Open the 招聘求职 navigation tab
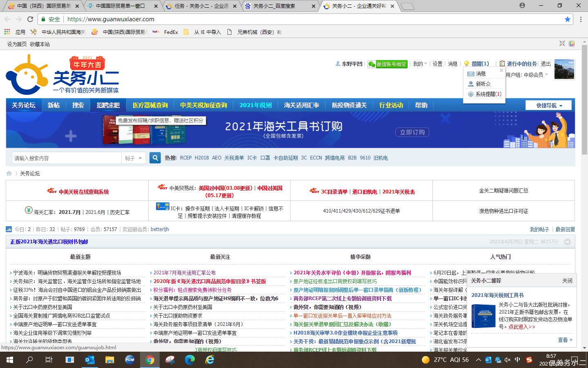588x368 pixels. [108, 105]
